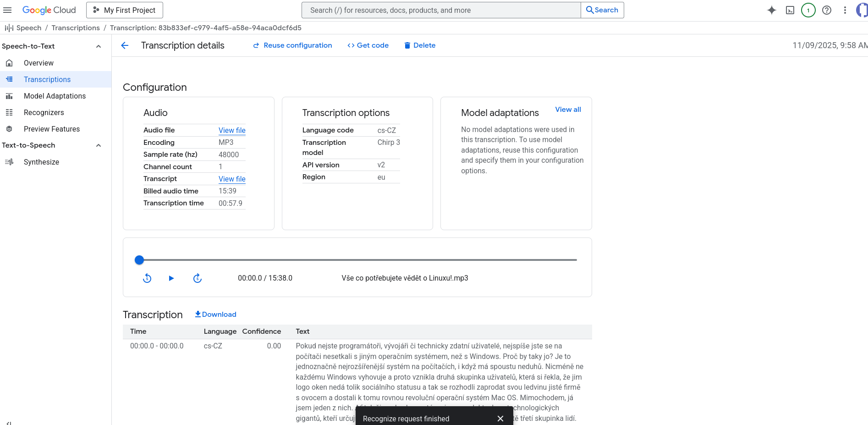Image resolution: width=868 pixels, height=425 pixels.
Task: Open the main navigation hamburger menu
Action: click(x=7, y=10)
